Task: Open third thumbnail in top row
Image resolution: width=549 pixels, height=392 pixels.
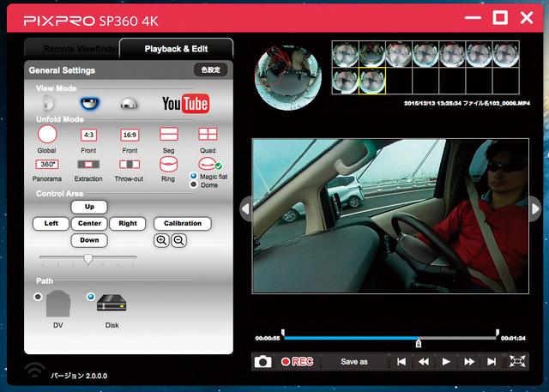Action: [399, 54]
